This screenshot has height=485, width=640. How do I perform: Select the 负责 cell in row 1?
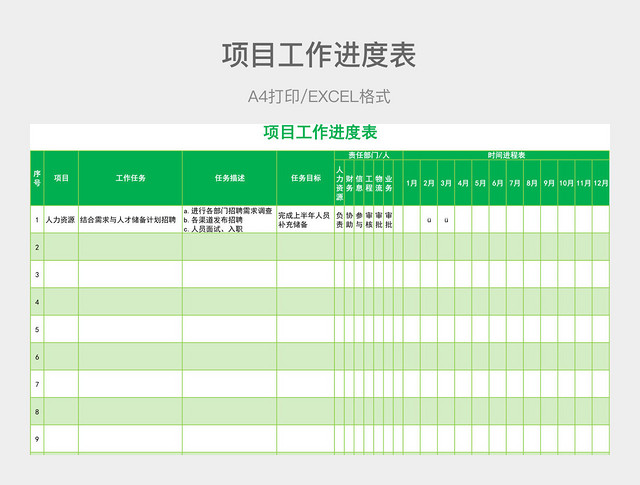340,220
